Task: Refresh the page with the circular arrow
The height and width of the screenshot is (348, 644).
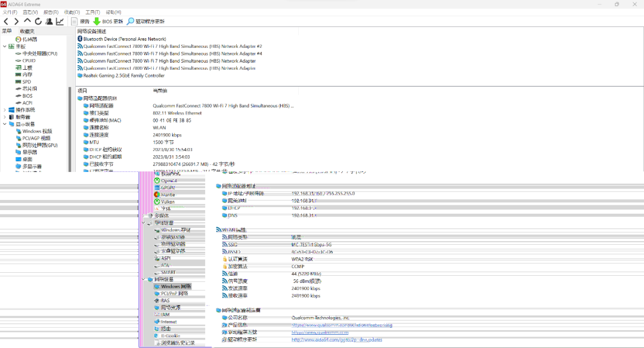Action: [x=38, y=21]
